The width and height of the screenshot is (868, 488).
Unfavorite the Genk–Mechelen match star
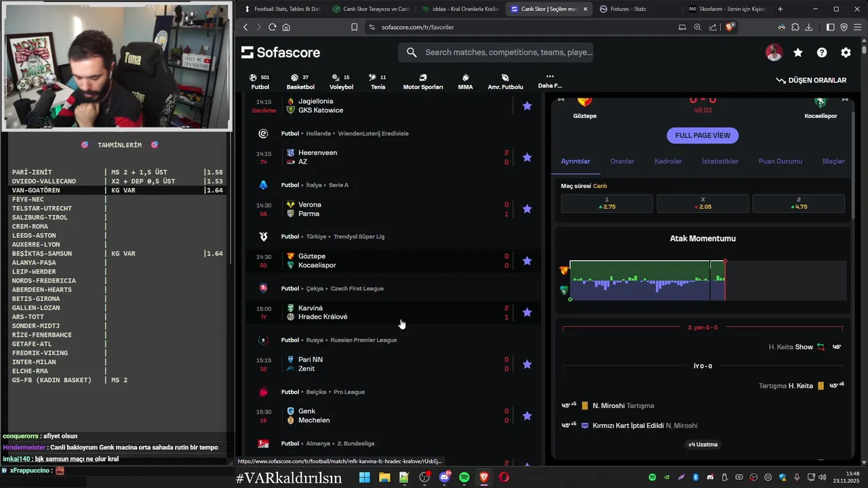pos(527,415)
